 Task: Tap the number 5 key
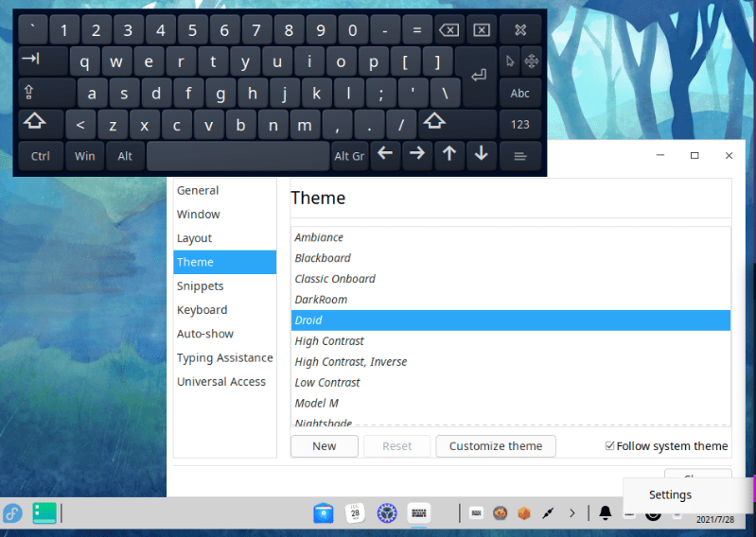pyautogui.click(x=192, y=30)
